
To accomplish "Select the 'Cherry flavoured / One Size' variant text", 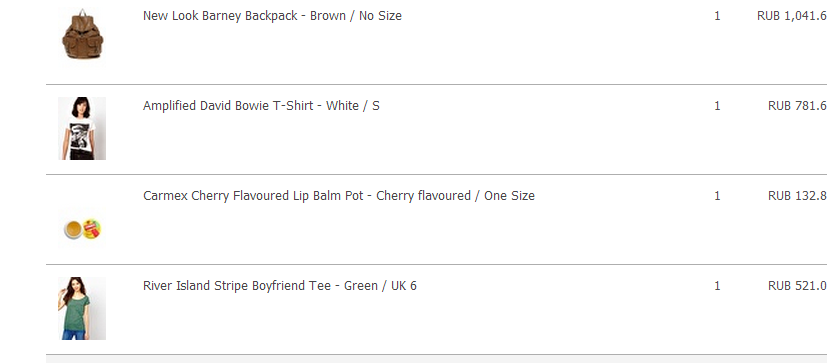I will pyautogui.click(x=456, y=196).
